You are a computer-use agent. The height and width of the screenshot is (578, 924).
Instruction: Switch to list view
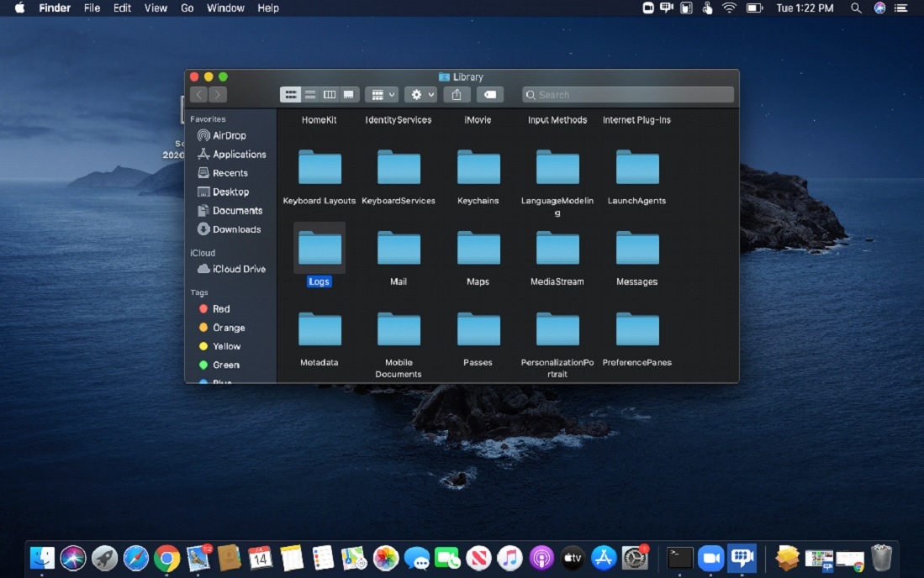click(310, 95)
